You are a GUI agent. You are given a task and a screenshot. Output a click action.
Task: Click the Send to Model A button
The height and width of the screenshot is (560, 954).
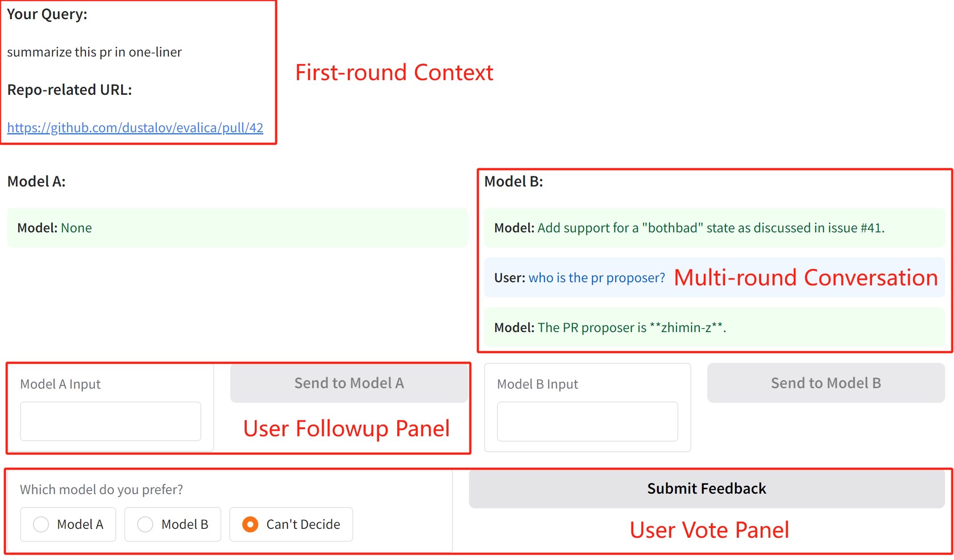tap(349, 383)
